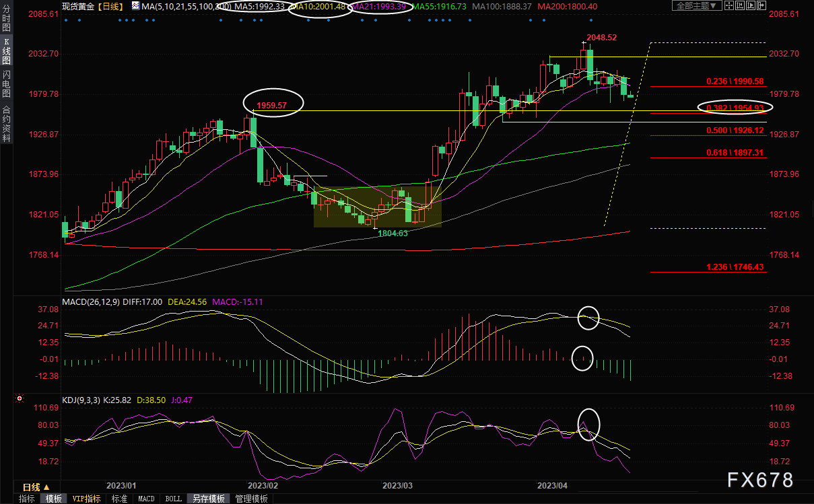
Task: Click the MA55:1916.73 value
Action: [x=439, y=6]
